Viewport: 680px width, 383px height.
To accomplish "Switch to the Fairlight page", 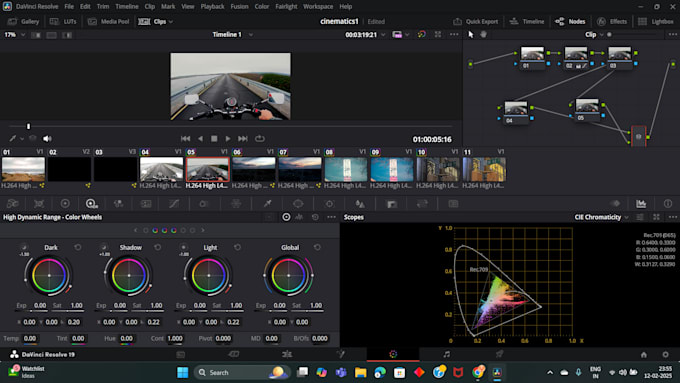I will [446, 354].
